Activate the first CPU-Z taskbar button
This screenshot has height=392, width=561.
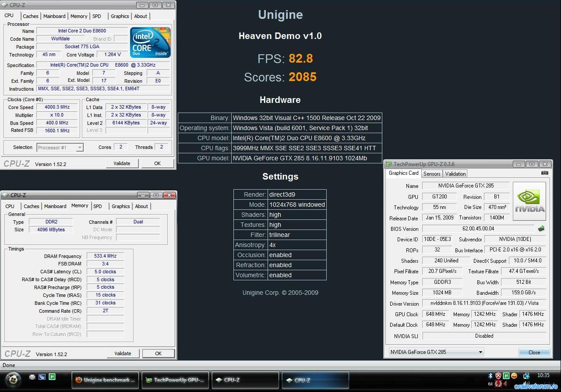click(245, 380)
